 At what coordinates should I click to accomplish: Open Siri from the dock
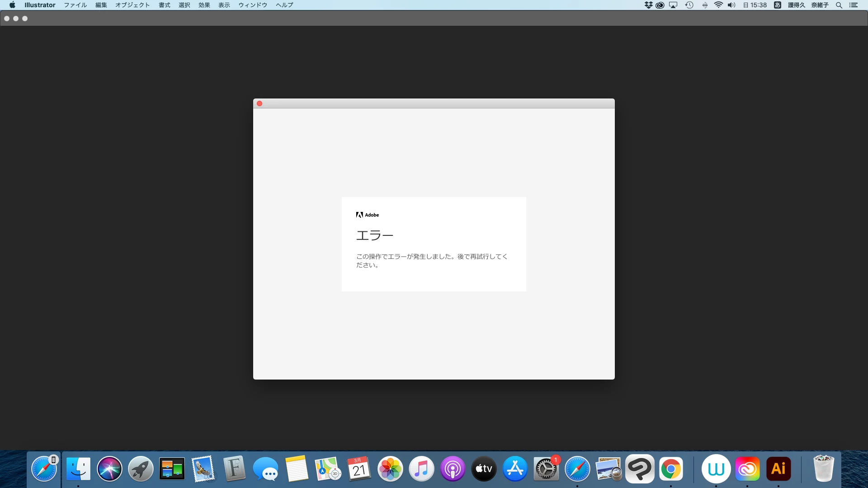click(109, 469)
